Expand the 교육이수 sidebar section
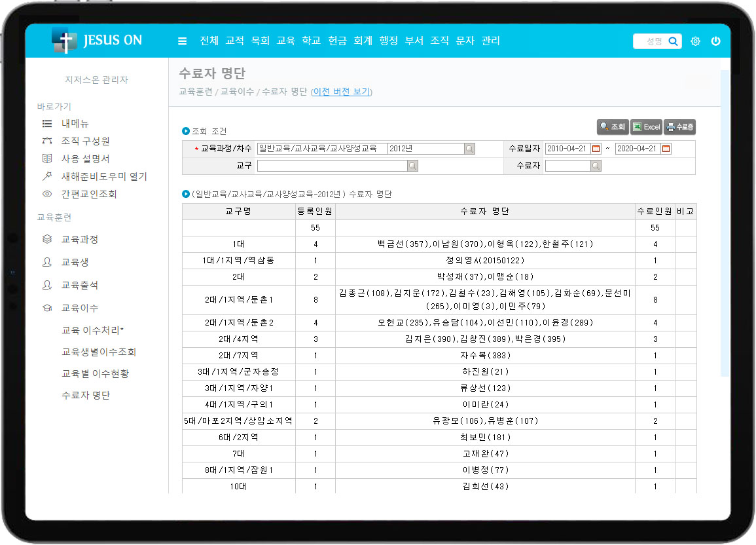Screen dimensions: 756x545 pos(79,308)
